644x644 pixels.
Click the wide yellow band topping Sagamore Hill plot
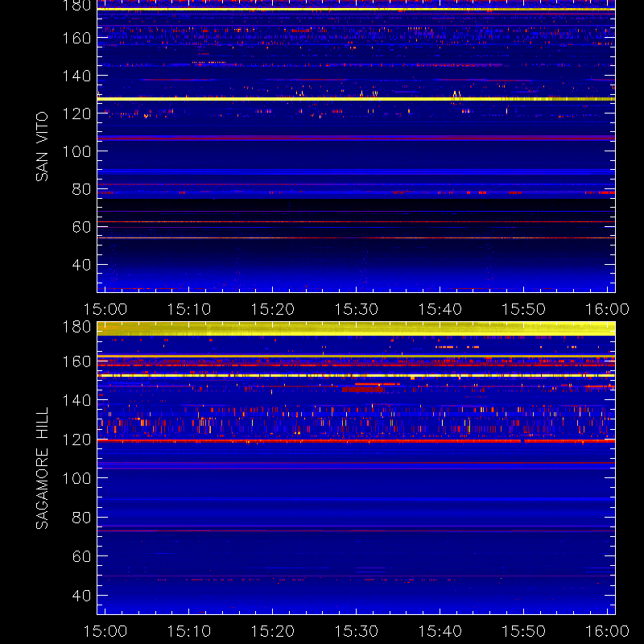point(356,328)
